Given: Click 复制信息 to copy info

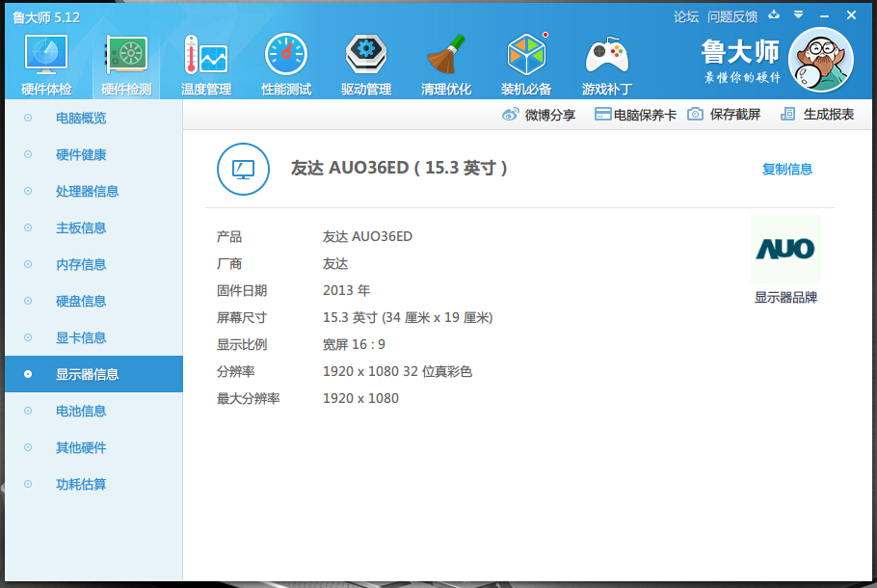Looking at the screenshot, I should (x=787, y=169).
